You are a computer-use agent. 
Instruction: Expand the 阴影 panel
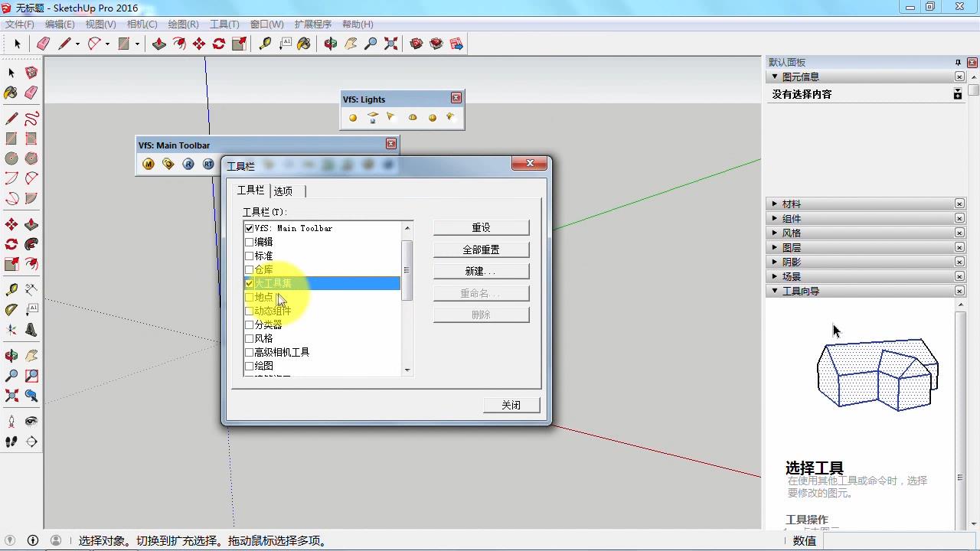pyautogui.click(x=775, y=262)
